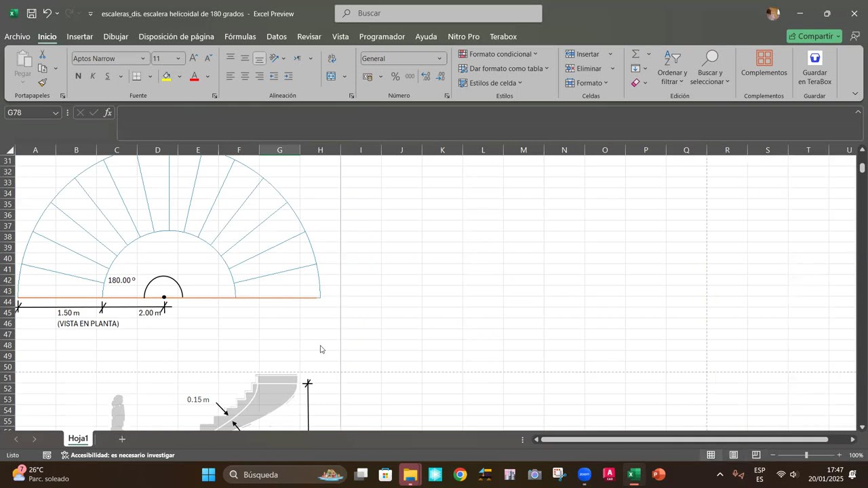Viewport: 868px width, 488px height.
Task: Click the zoom slider in status bar
Action: click(806, 455)
